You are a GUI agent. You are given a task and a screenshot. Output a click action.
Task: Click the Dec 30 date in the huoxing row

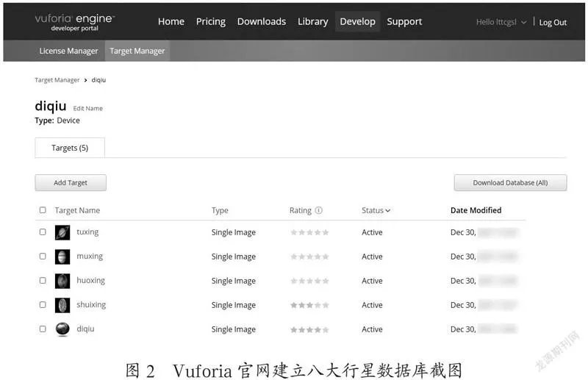tap(463, 281)
